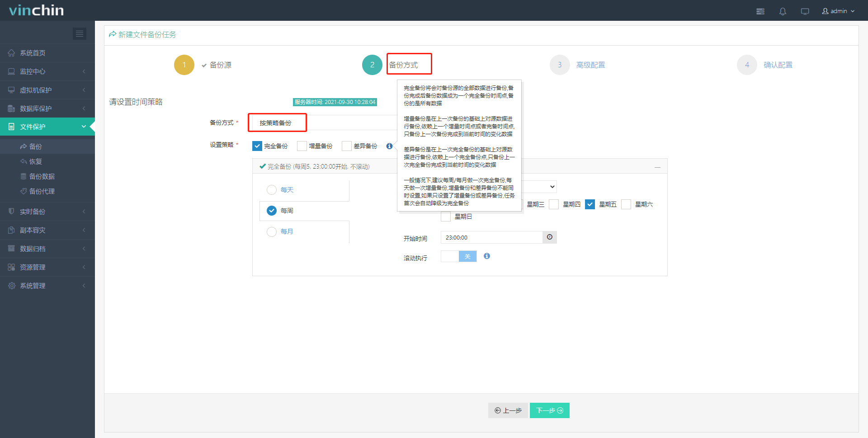Open the 备份数据 submenu item
This screenshot has height=438, width=868.
(47, 176)
